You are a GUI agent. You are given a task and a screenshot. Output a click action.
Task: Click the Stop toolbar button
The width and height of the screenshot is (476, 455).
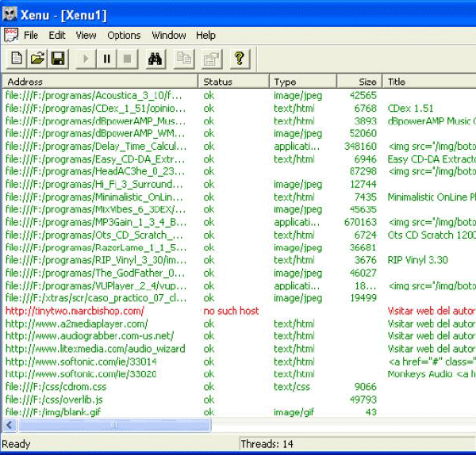(x=128, y=59)
